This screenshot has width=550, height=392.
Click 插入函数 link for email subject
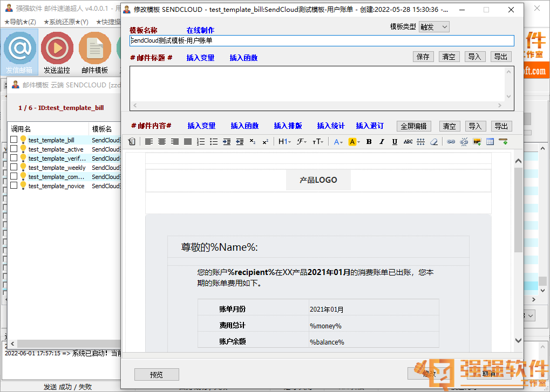tap(243, 58)
